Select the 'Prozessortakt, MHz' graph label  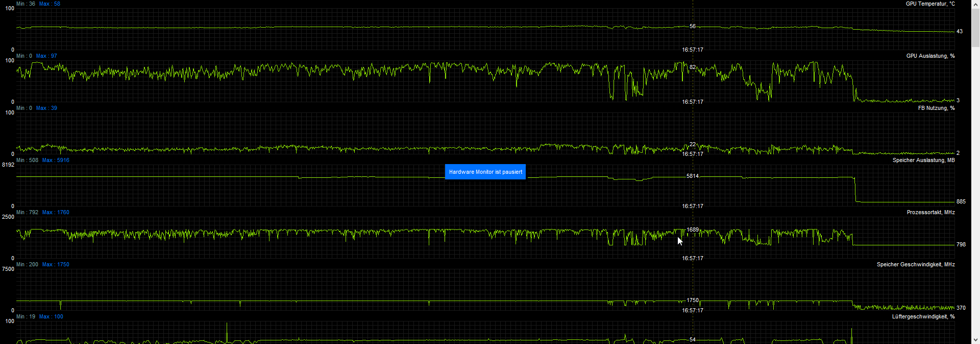click(930, 212)
